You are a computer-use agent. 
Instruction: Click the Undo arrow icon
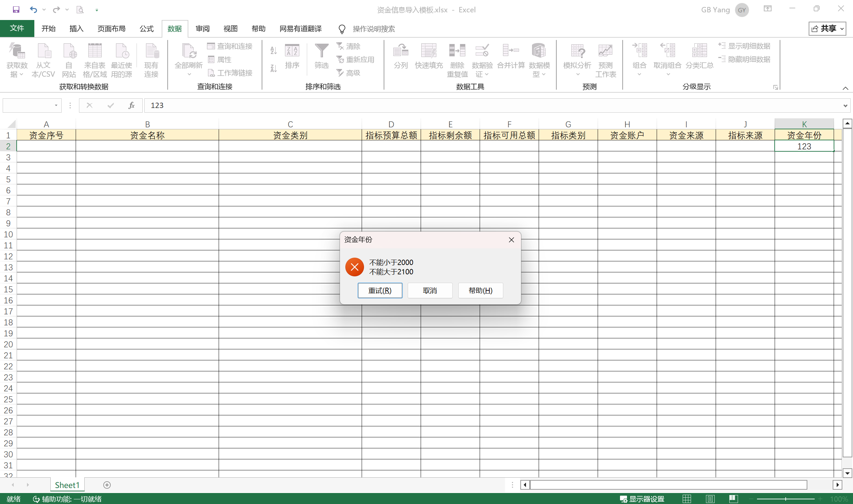[33, 10]
